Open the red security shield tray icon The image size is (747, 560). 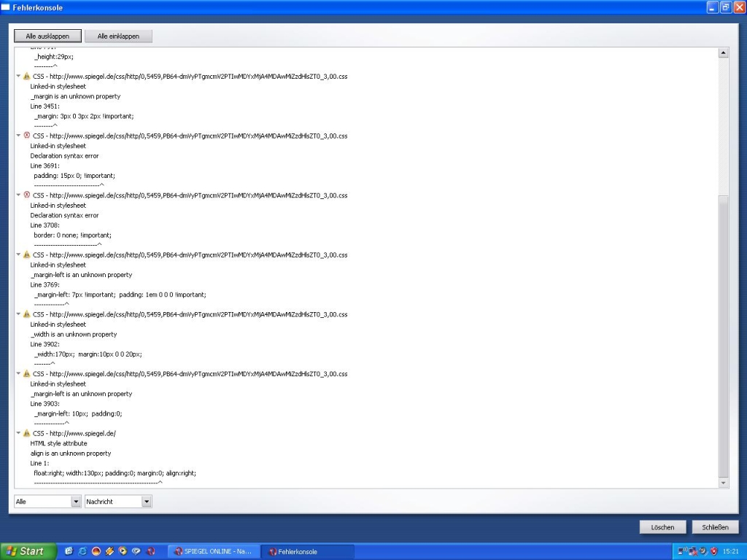(x=713, y=551)
